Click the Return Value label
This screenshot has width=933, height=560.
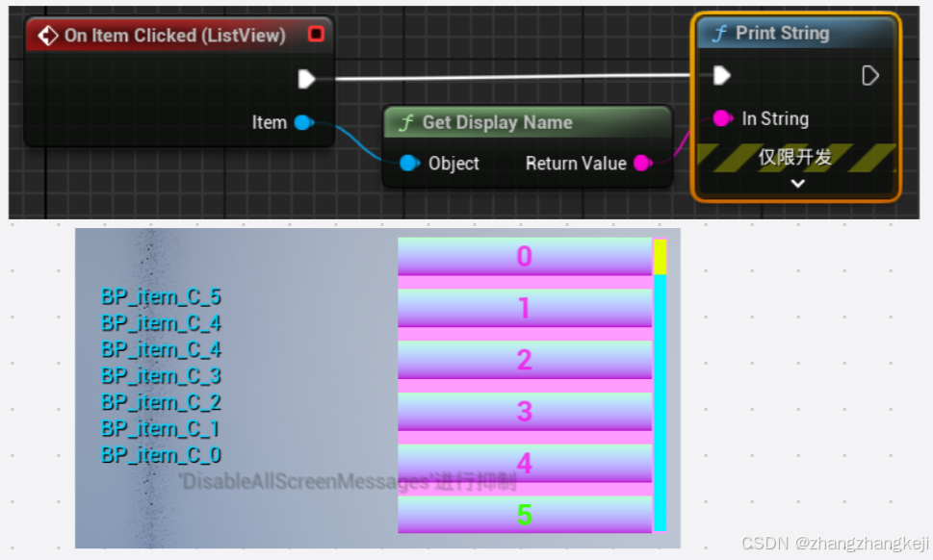click(x=576, y=163)
